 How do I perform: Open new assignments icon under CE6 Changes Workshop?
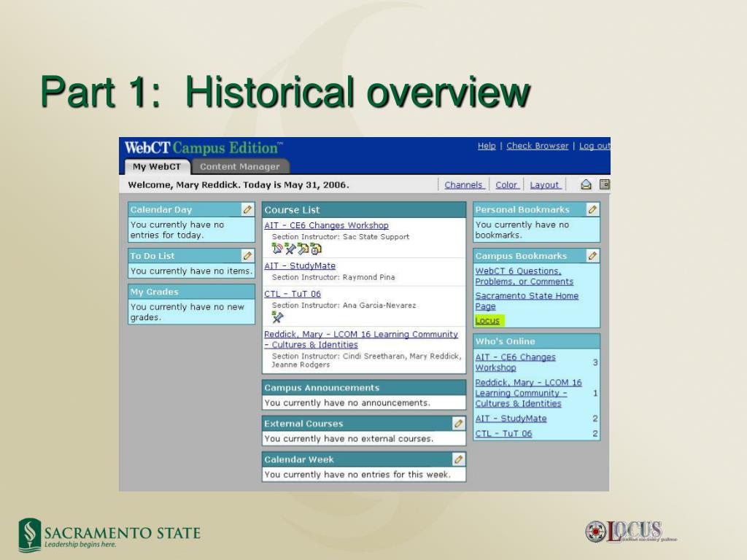pyautogui.click(x=303, y=248)
